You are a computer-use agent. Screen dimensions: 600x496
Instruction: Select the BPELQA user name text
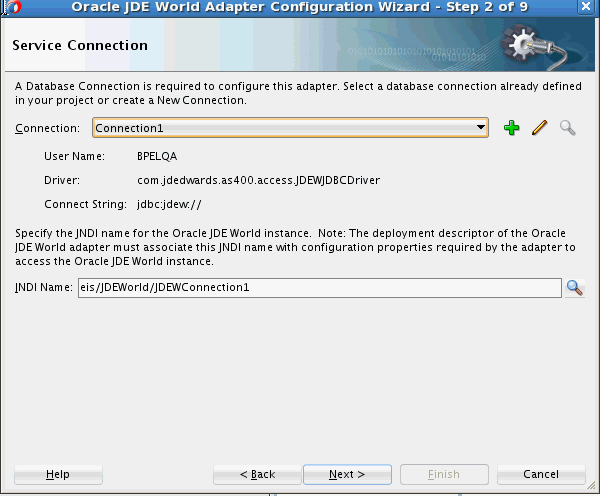click(157, 157)
